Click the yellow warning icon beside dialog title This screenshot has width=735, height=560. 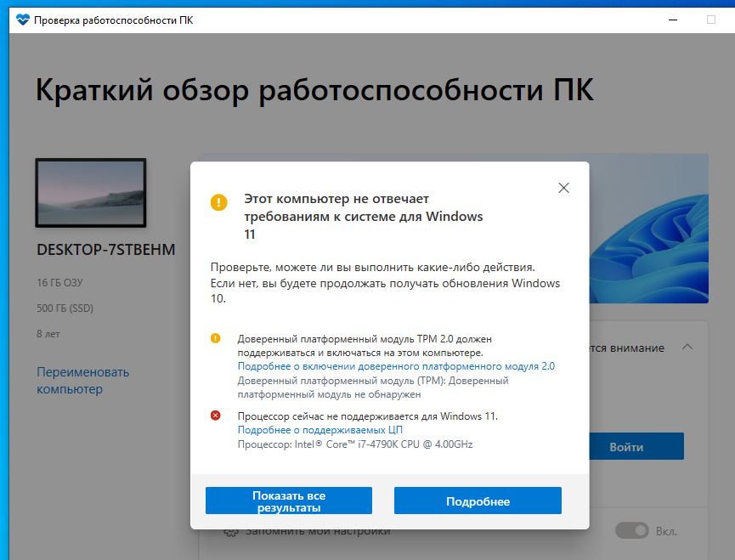tap(218, 202)
